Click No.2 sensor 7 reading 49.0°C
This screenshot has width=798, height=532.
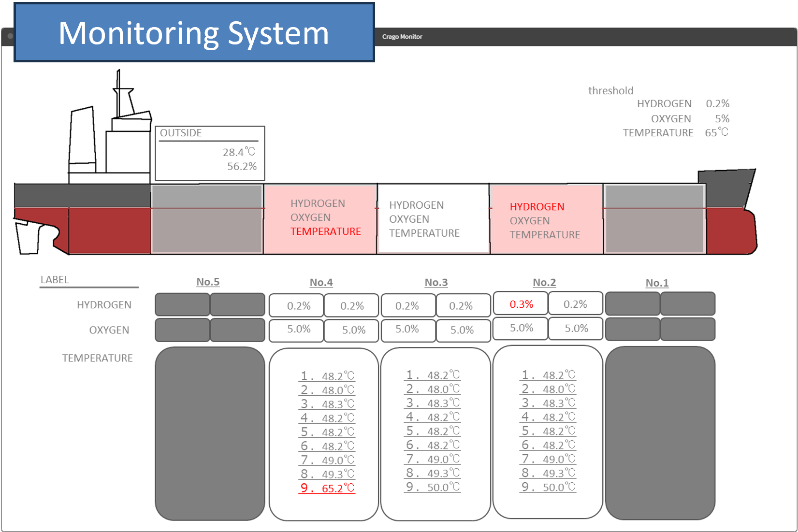pos(548,459)
